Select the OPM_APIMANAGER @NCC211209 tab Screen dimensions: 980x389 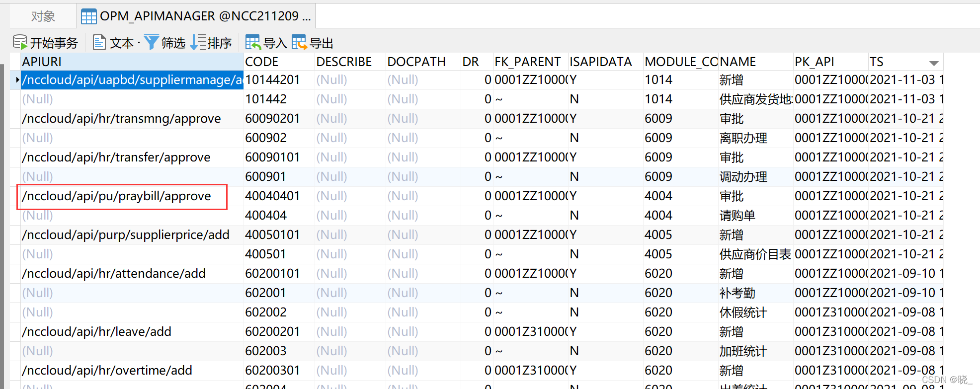pyautogui.click(x=197, y=16)
